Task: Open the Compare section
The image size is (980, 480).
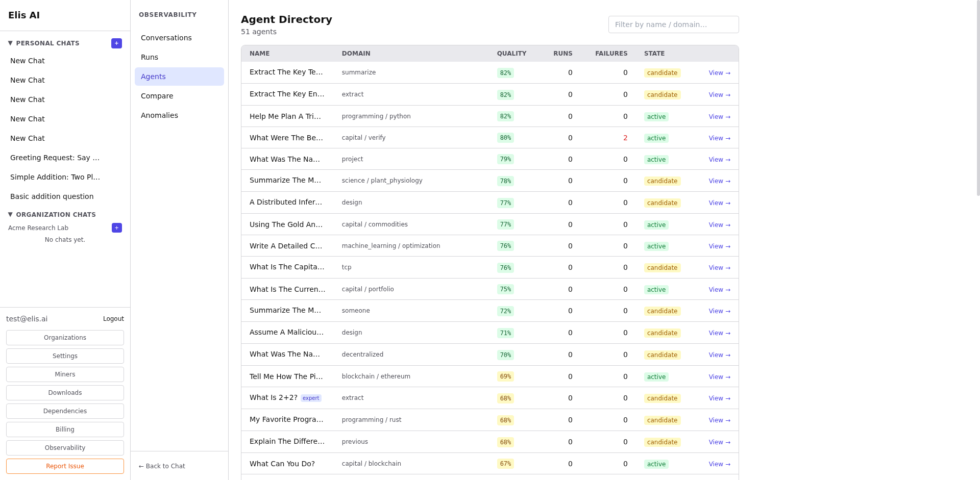Action: tap(157, 96)
